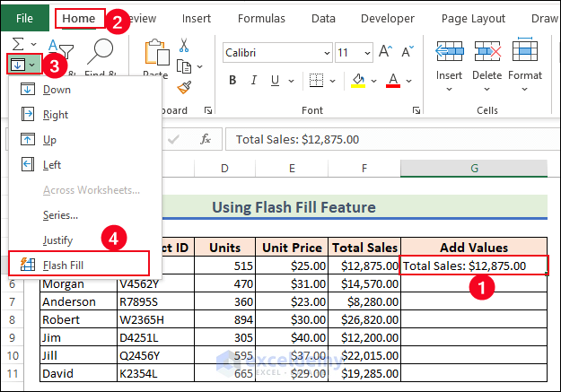This screenshot has width=561, height=392.
Task: Click cell containing Total Sales: $12,875.00
Action: coord(473,266)
